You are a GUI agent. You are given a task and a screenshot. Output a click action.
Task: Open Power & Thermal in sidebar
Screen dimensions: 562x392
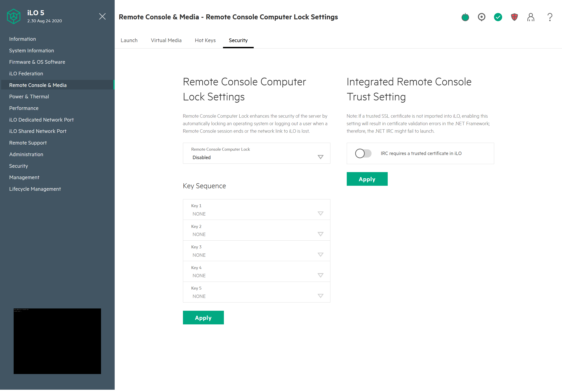29,97
